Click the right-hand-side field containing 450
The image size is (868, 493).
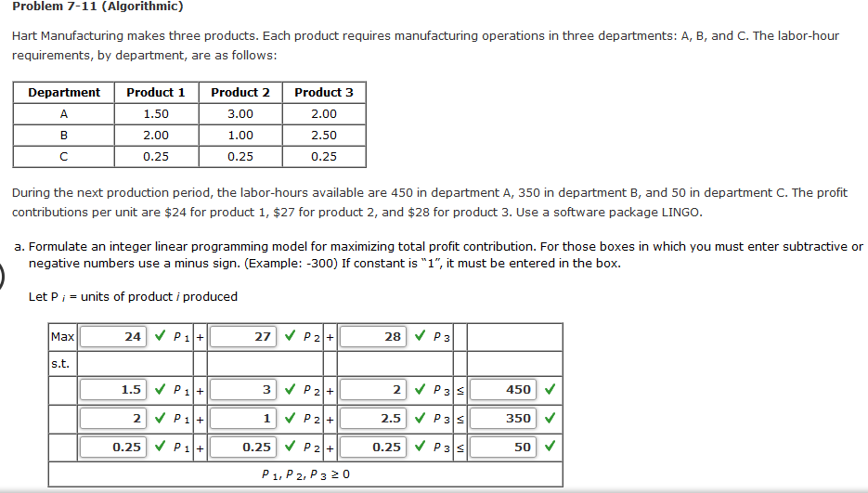[x=503, y=390]
